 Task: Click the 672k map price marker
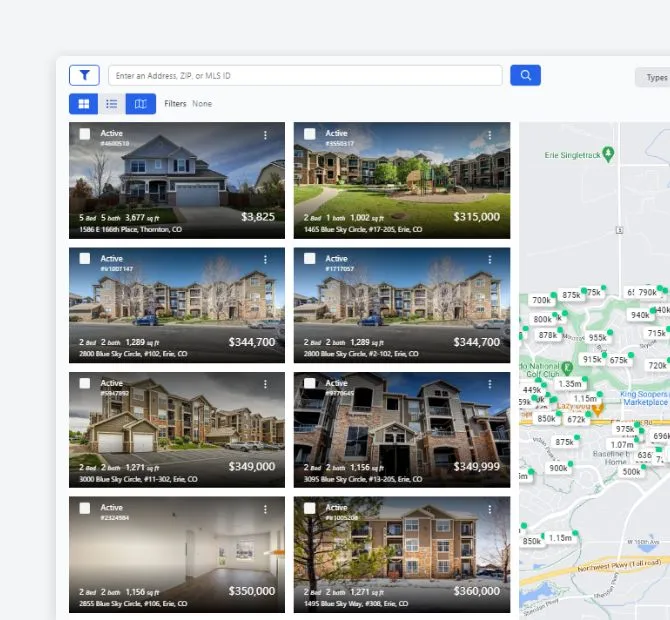coord(576,419)
